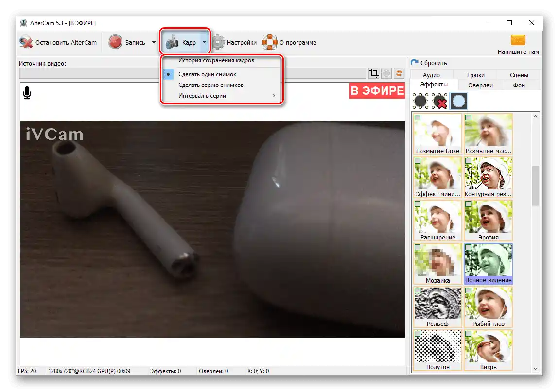Open Настройки with the gear icon
This screenshot has width=559, height=392.
coord(218,42)
